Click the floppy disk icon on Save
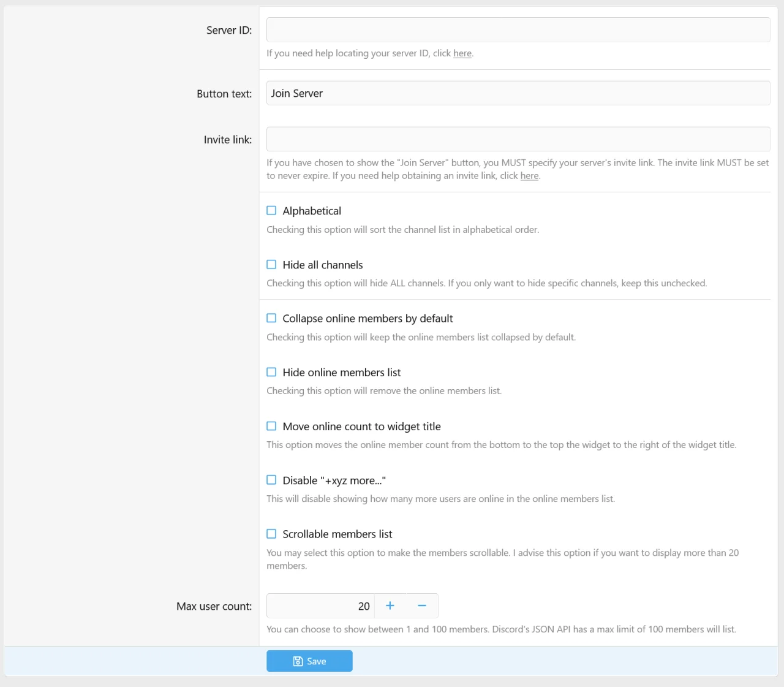Image resolution: width=784 pixels, height=687 pixels. [x=298, y=661]
